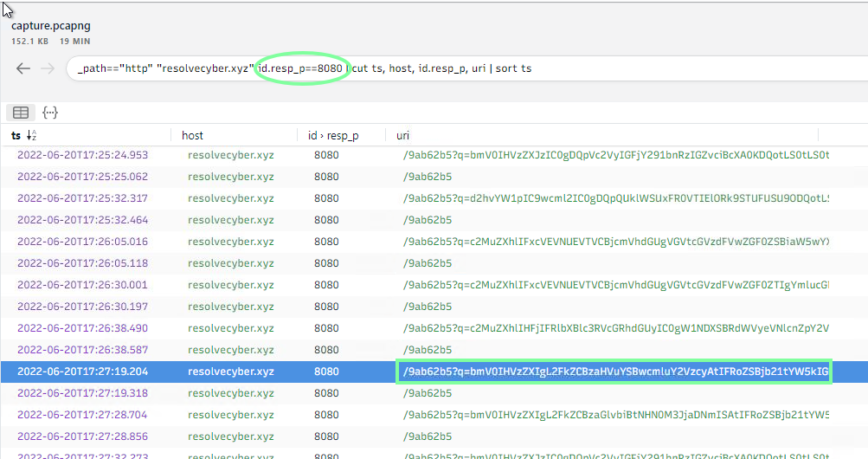This screenshot has width=868, height=459.
Task: Select the row with timestamp 17:25:24.953
Action: [x=82, y=155]
